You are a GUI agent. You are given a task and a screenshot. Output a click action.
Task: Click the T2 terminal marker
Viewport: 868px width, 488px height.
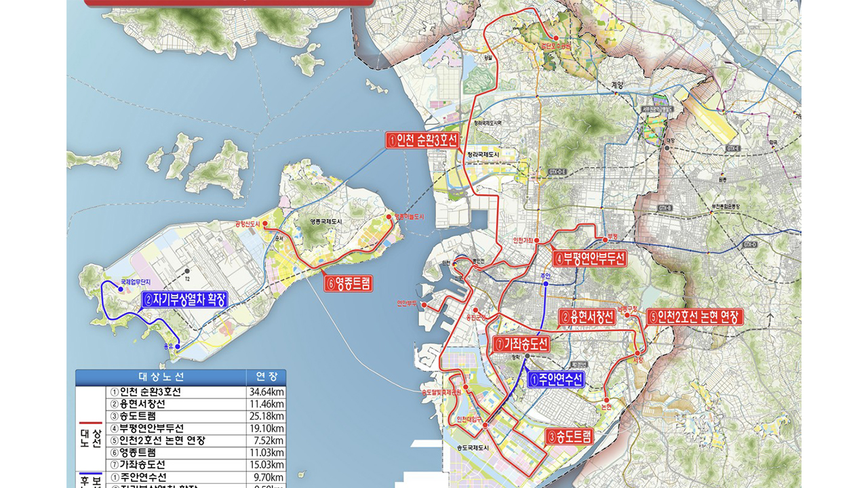point(187,270)
